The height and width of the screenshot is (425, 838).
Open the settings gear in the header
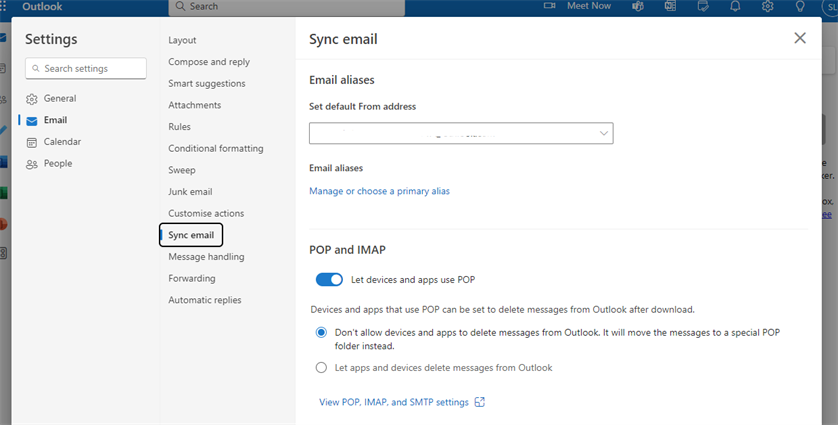point(767,6)
